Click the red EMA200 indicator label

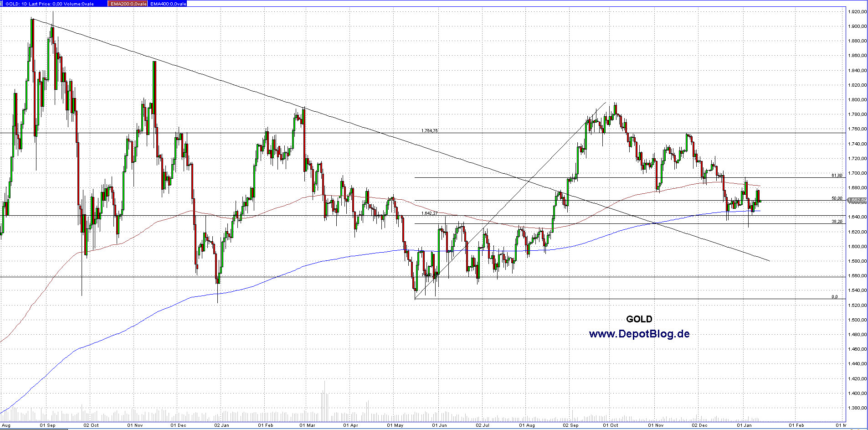tap(128, 4)
